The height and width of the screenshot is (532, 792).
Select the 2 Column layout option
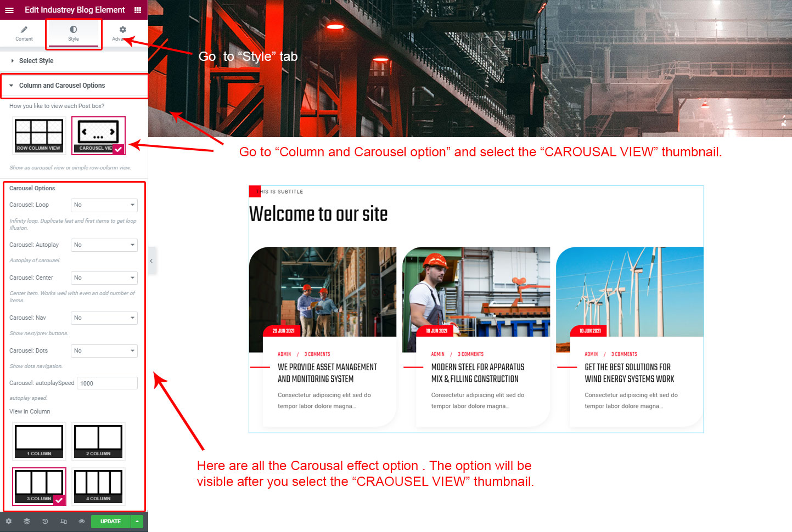tap(98, 441)
